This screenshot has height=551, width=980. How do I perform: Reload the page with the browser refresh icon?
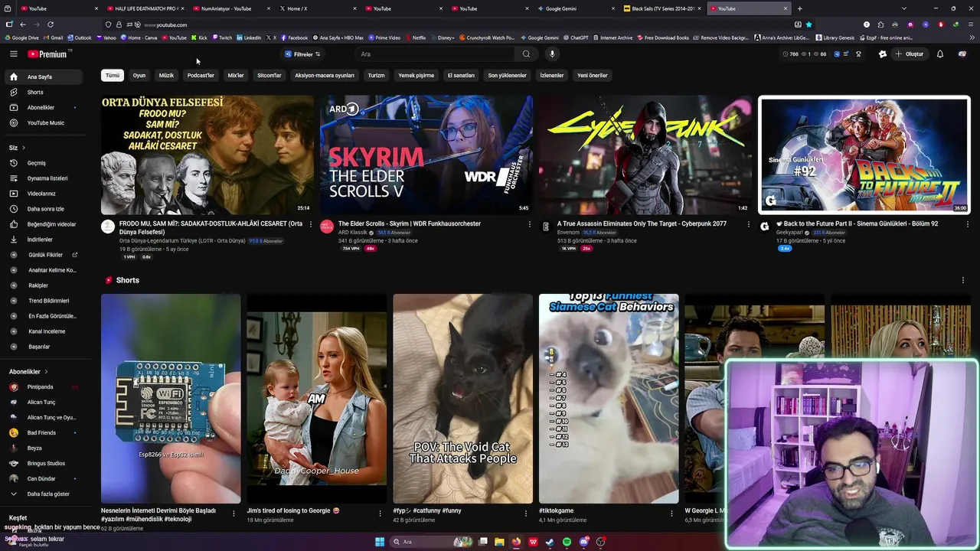click(x=51, y=24)
